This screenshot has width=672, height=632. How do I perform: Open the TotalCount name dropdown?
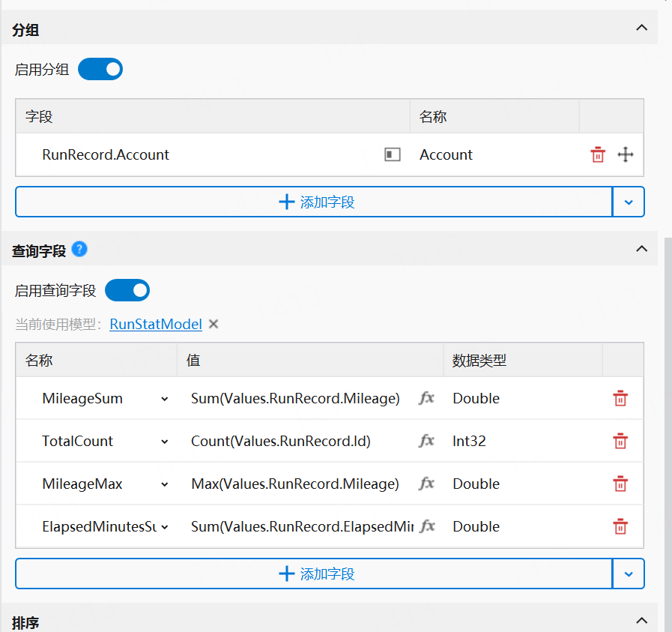[165, 441]
